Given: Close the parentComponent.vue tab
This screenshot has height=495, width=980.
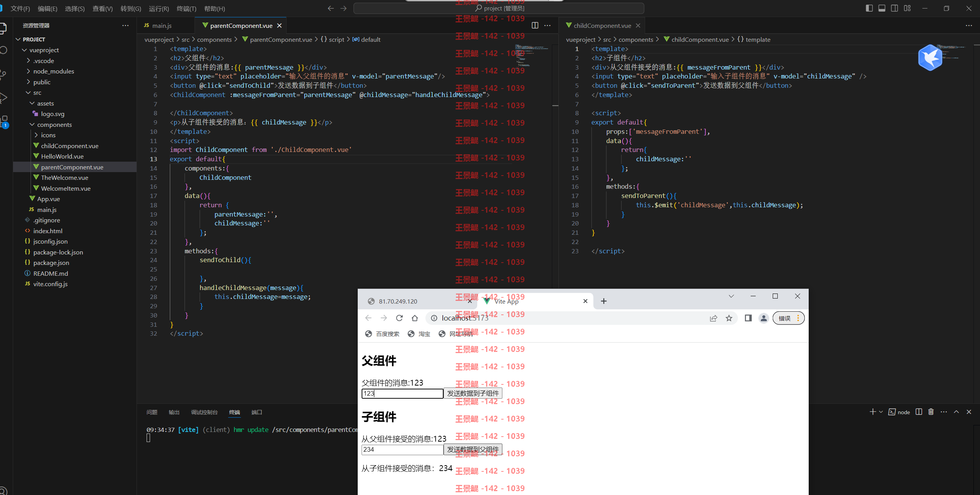Looking at the screenshot, I should click(279, 26).
